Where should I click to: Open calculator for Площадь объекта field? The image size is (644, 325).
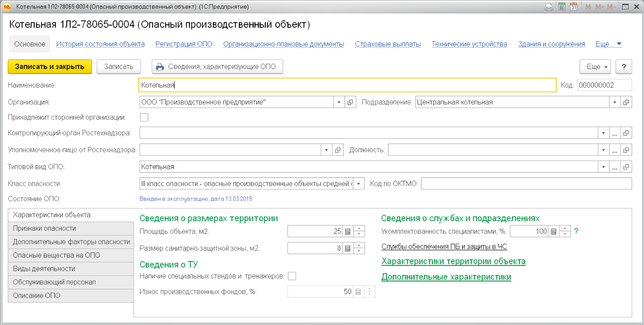point(348,231)
